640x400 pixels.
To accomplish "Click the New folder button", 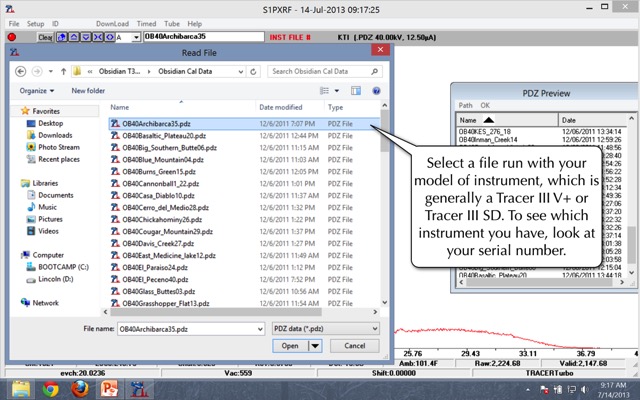I will [88, 91].
